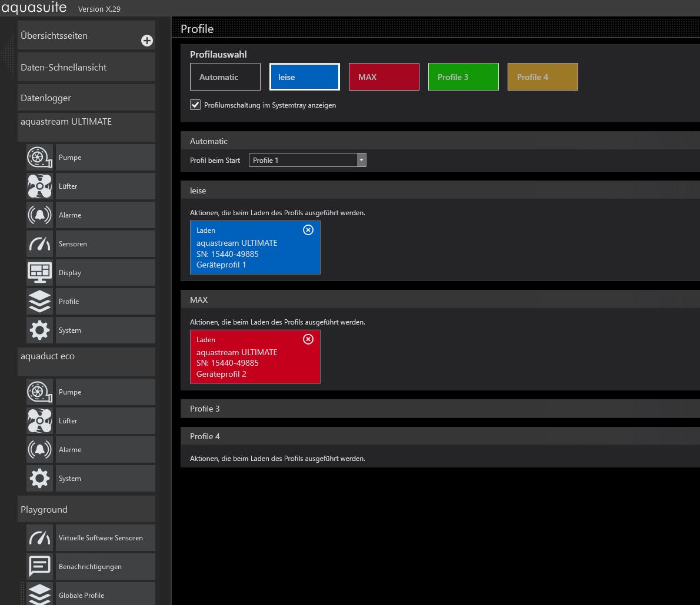The image size is (700, 605).
Task: Open aquastream ULTIMATE Alarme bell icon
Action: point(39,215)
